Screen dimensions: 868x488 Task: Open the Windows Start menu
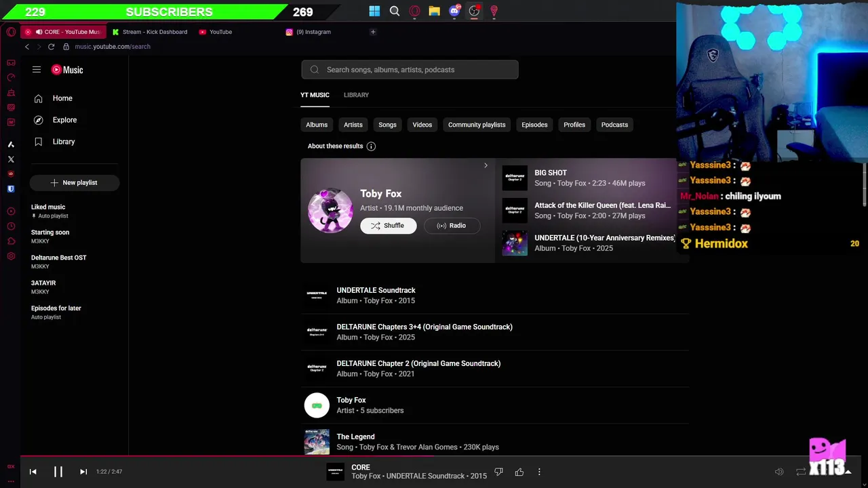[374, 11]
